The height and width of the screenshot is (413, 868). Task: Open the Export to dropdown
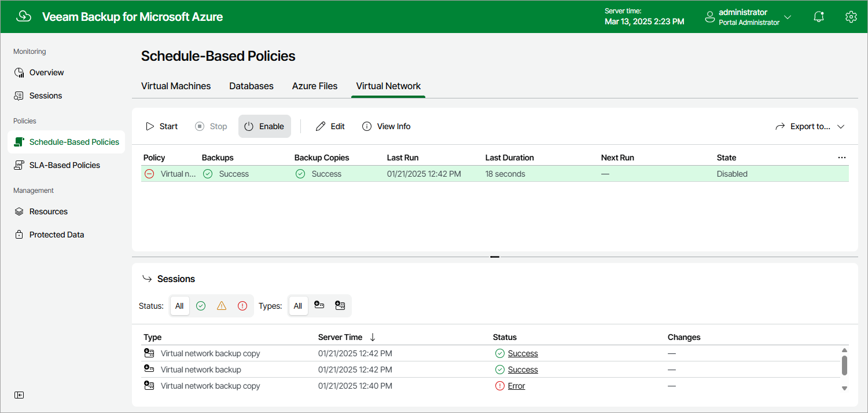coord(810,126)
